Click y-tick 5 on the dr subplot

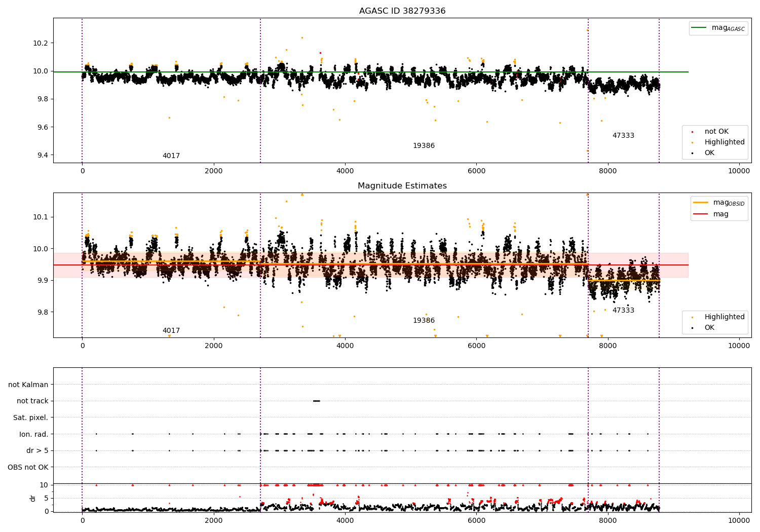[x=47, y=498]
